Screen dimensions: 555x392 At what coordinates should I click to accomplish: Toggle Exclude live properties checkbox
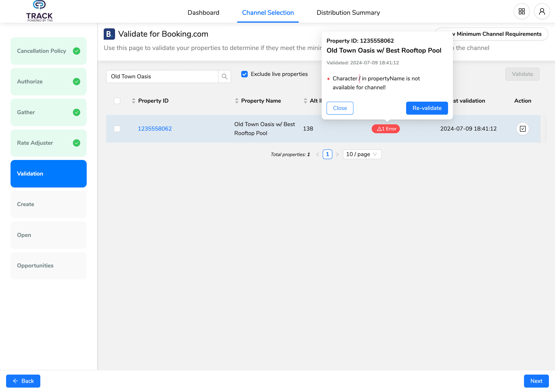[244, 74]
